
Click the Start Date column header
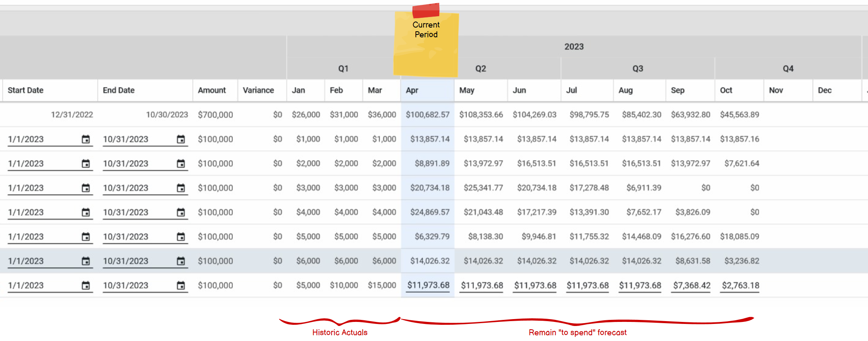[26, 90]
